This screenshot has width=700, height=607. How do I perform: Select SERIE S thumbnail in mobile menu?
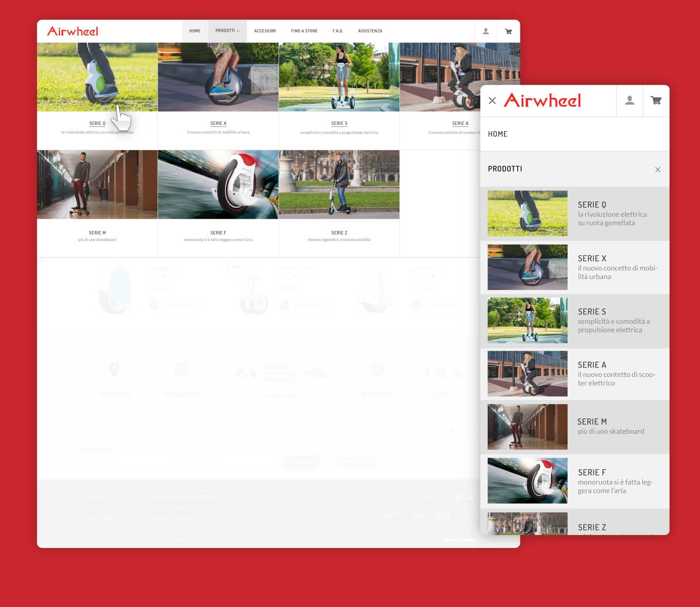tap(527, 320)
